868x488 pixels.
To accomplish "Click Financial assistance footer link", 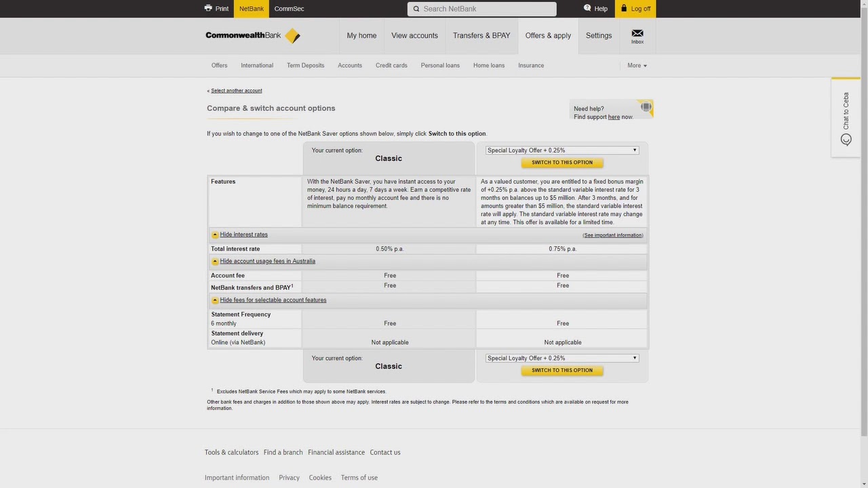I will coord(336,453).
